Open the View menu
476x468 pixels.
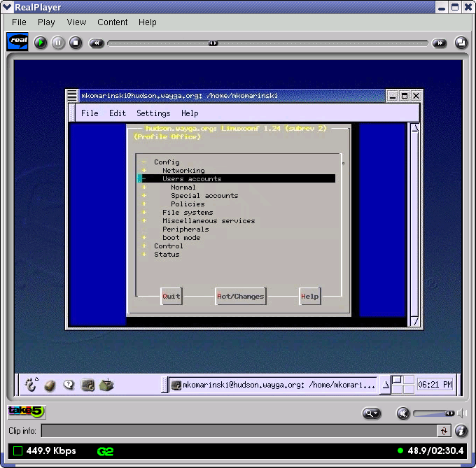[x=76, y=22]
